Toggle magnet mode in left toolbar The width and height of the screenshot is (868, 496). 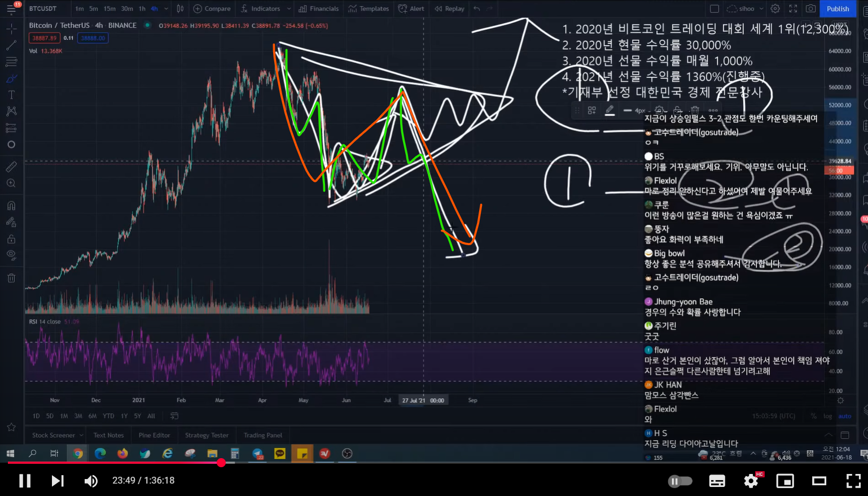(11, 206)
